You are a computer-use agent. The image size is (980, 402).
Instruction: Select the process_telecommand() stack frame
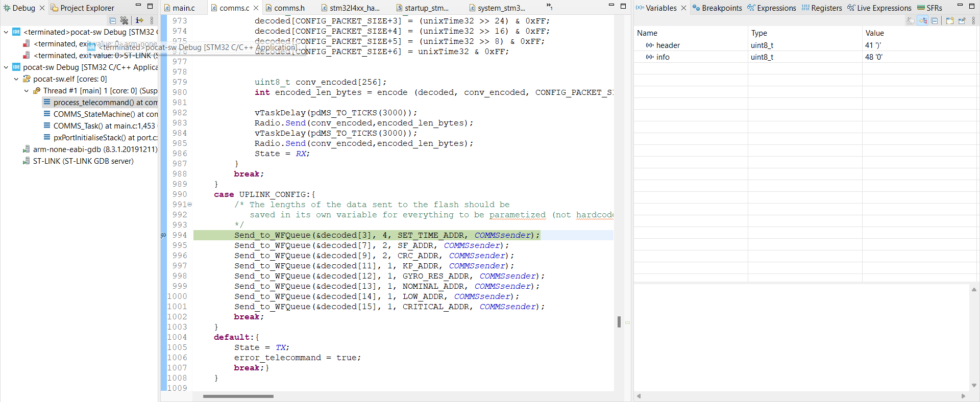[x=101, y=103]
